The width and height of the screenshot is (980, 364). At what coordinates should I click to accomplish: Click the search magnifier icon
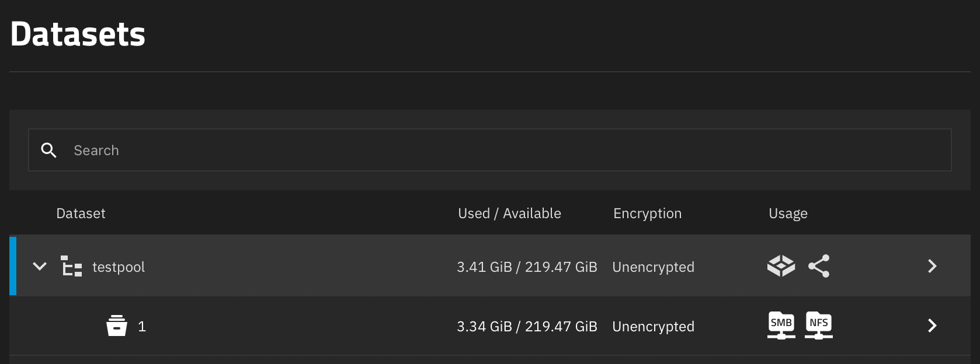coord(49,150)
